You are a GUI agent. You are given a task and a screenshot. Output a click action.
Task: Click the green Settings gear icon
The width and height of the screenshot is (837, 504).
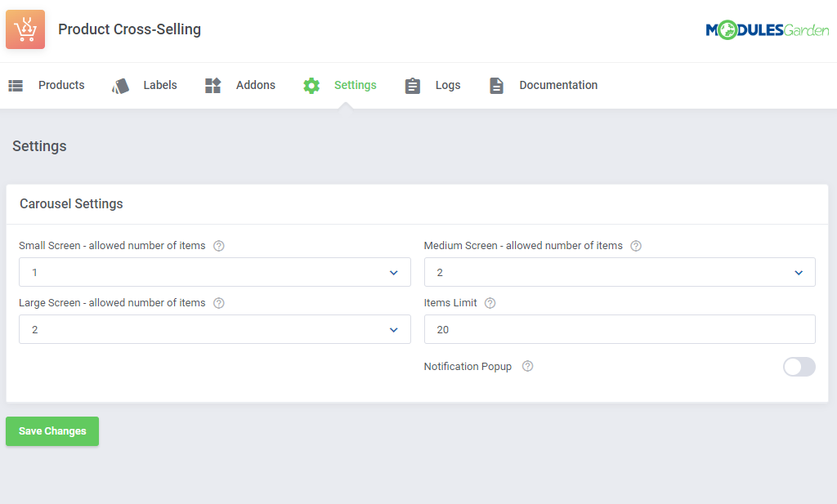pyautogui.click(x=311, y=85)
